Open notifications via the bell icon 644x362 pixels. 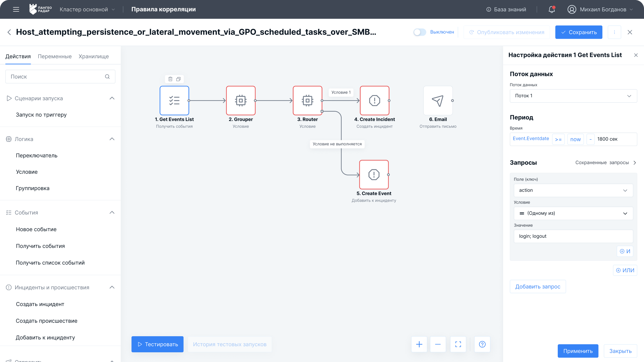[551, 9]
